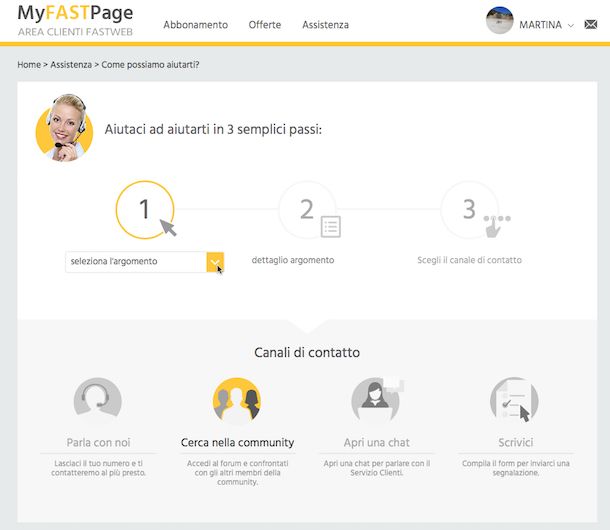This screenshot has height=530, width=610.
Task: Select 'Parla con noi' contact channel
Action: tap(98, 442)
